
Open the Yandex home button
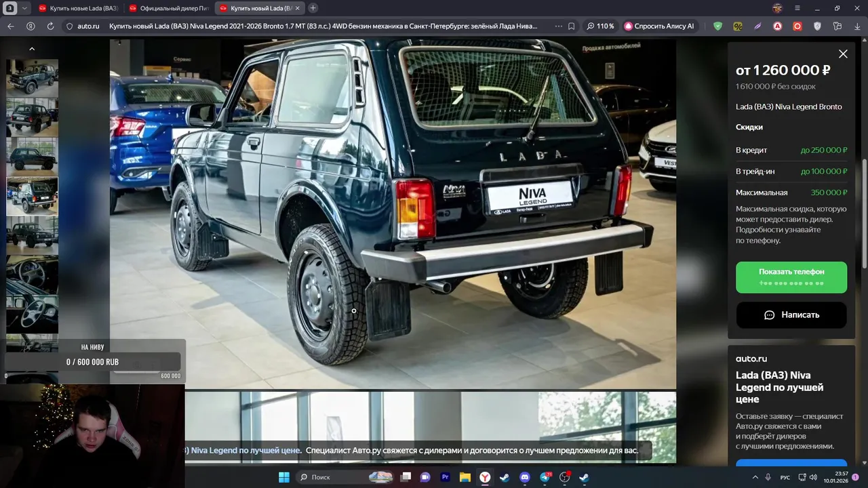click(31, 26)
